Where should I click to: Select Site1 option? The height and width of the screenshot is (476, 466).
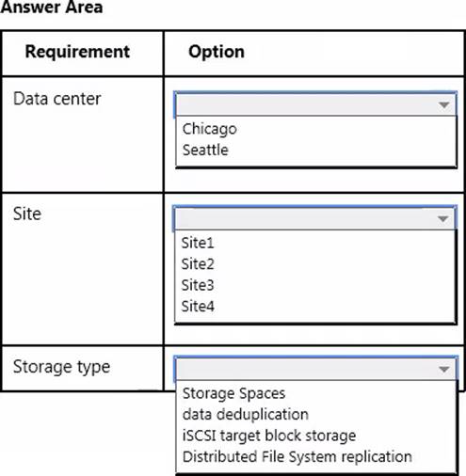point(198,243)
